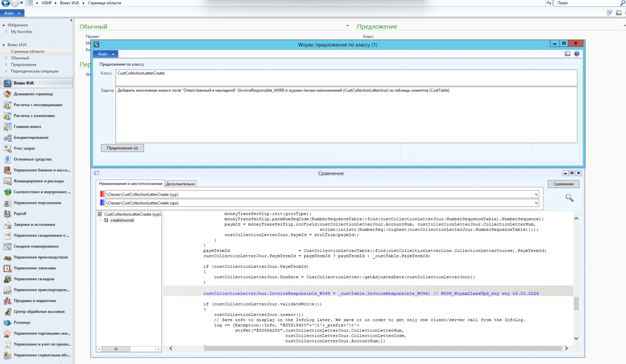Screen dimensions: 626x364
Task: Click the help question mark icon in dialog
Action: [x=577, y=54]
